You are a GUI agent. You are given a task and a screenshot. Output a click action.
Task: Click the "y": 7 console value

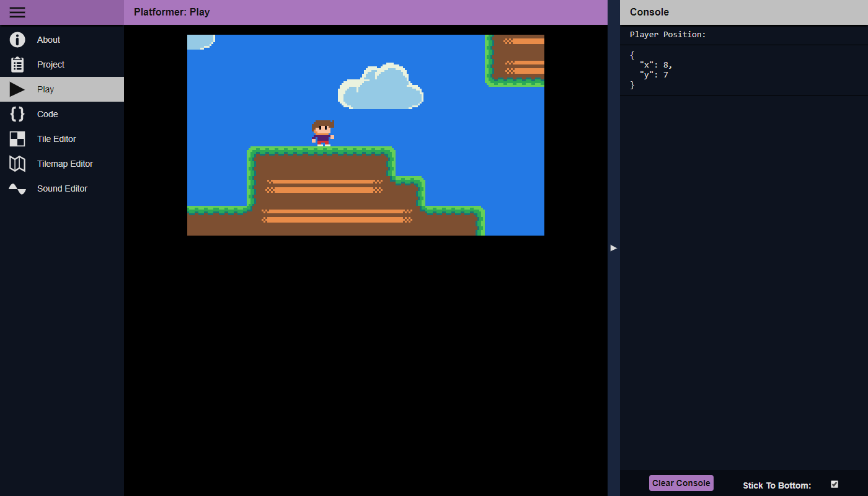pos(653,74)
